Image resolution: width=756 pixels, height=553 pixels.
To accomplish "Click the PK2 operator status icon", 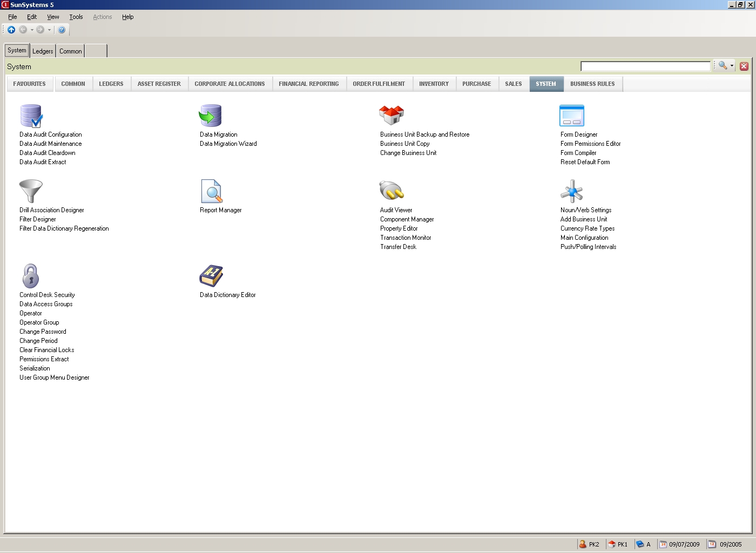I will (583, 544).
